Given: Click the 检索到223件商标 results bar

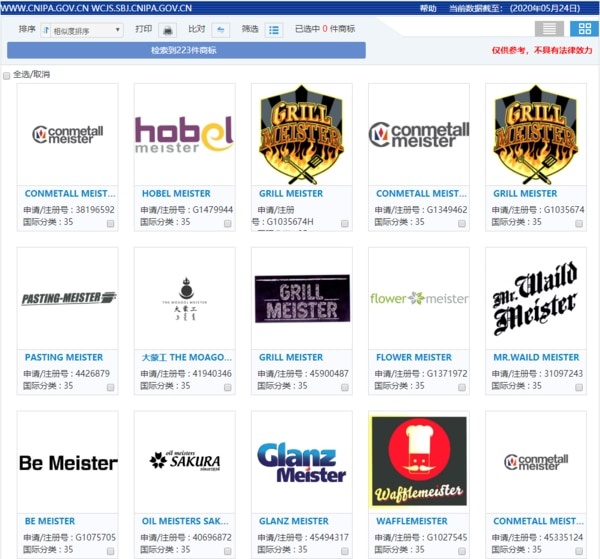Looking at the screenshot, I should 186,50.
